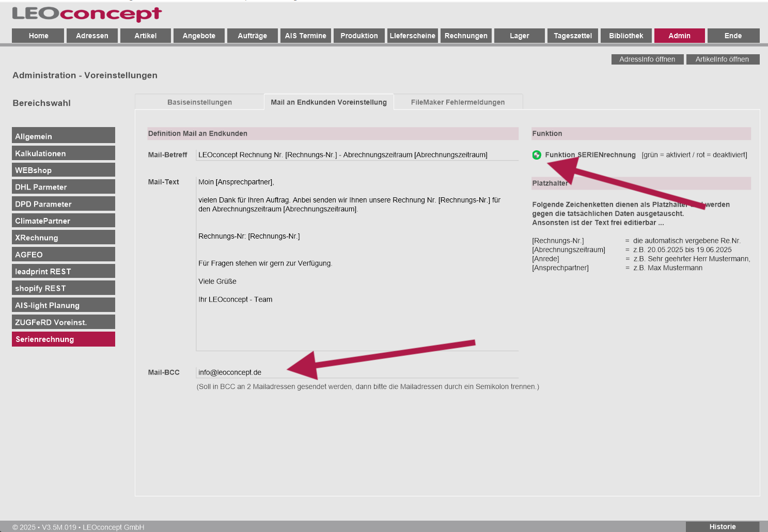Open Rechnungen section

point(466,36)
